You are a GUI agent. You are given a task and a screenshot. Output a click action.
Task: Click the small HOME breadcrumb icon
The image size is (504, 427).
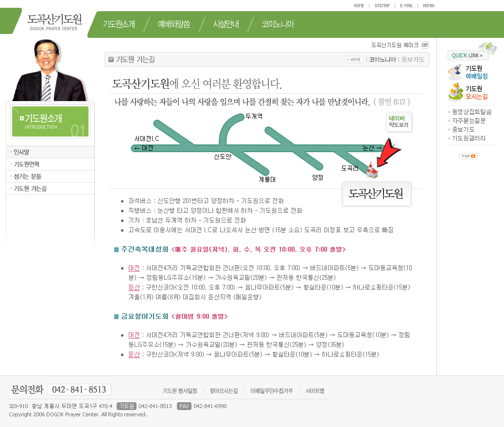pyautogui.click(x=354, y=60)
